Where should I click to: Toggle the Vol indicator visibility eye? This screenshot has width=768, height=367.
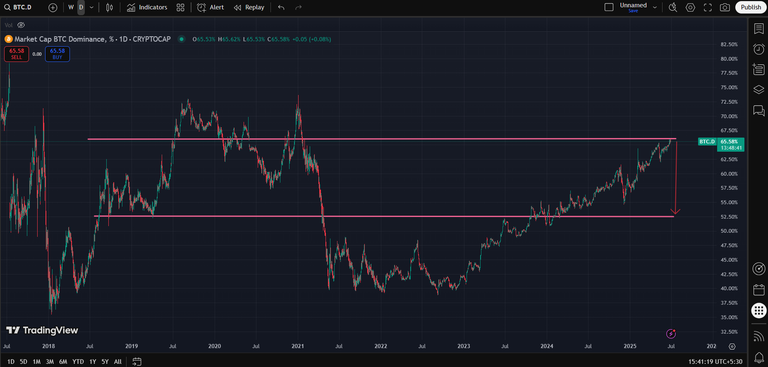coord(21,24)
